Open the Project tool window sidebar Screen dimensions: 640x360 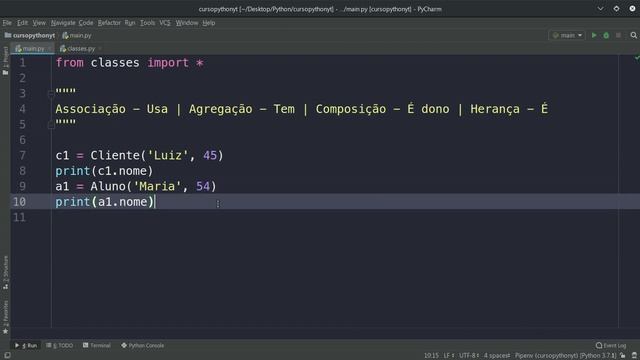(5, 60)
